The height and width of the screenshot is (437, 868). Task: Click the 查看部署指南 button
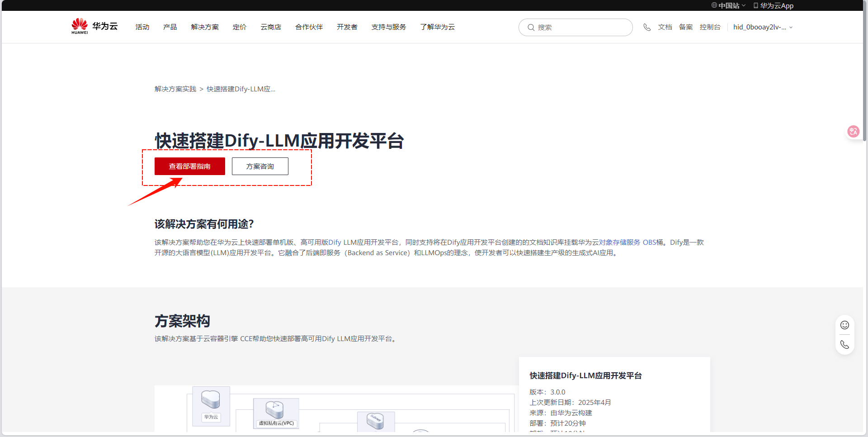190,166
